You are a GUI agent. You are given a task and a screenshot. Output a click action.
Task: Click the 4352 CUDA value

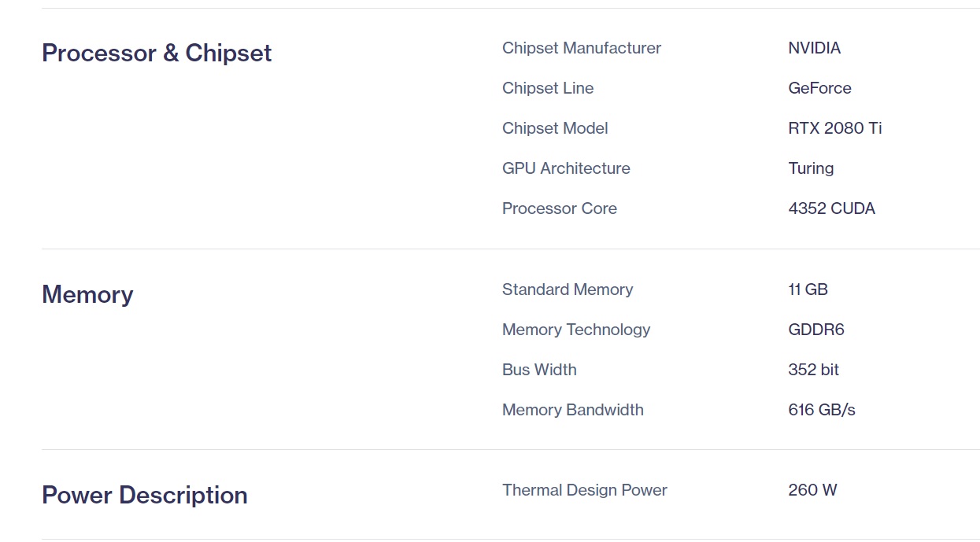click(831, 208)
